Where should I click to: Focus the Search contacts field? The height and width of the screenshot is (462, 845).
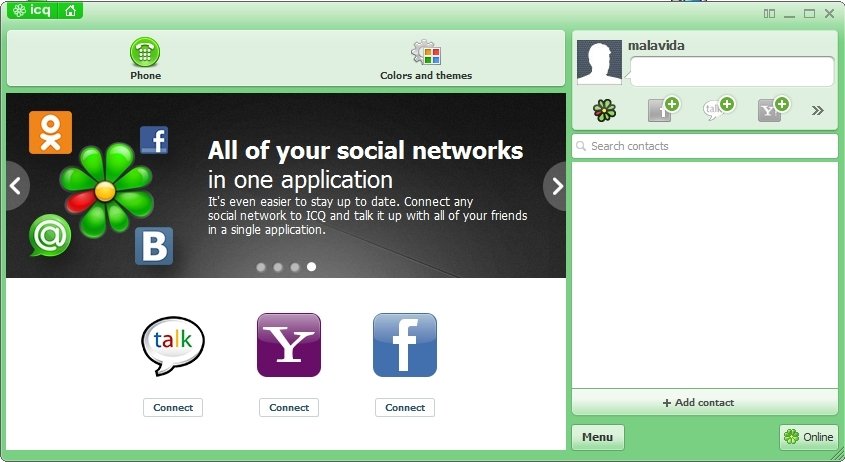click(x=705, y=146)
